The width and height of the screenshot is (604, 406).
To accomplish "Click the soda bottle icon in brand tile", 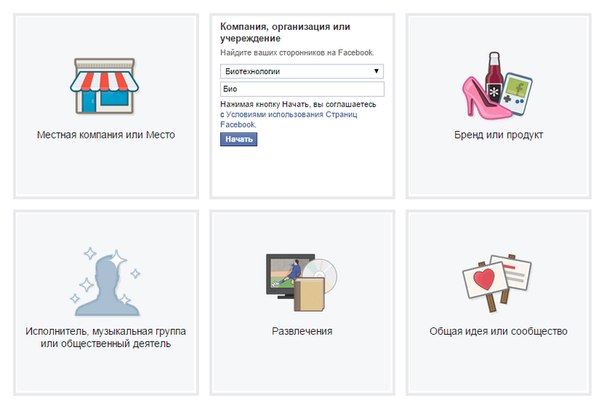I will 494,77.
